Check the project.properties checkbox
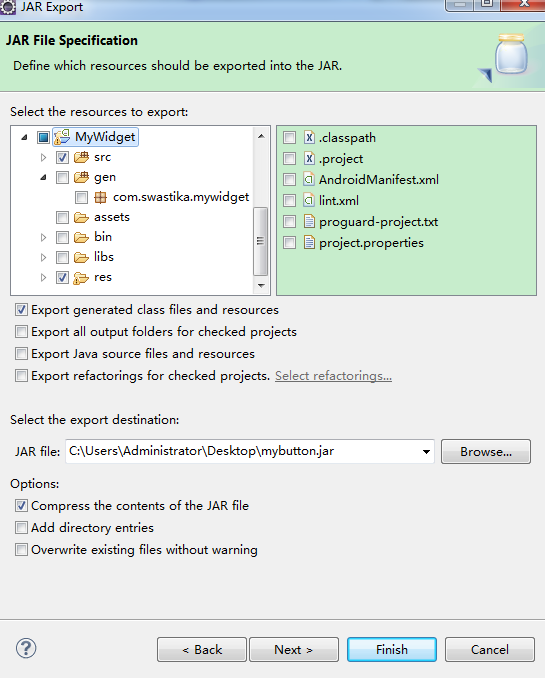 pyautogui.click(x=289, y=242)
